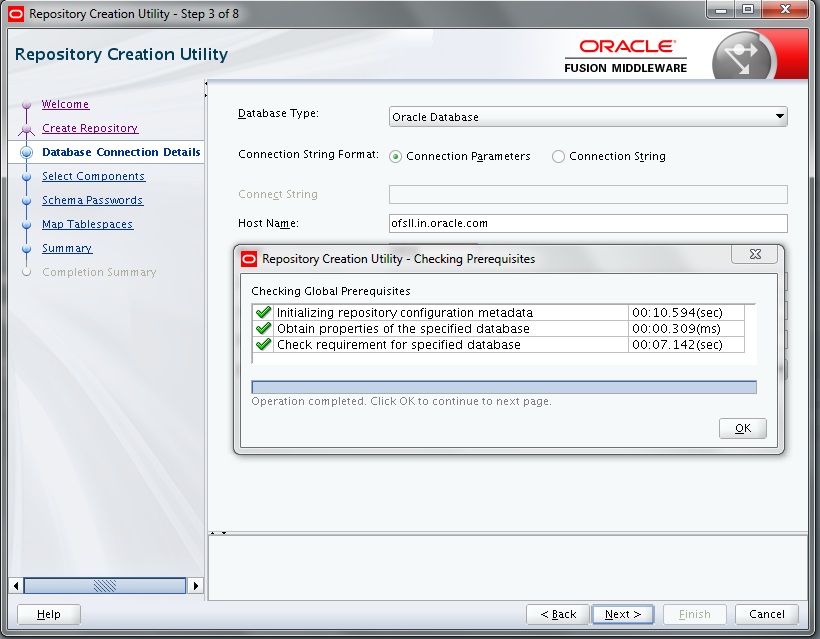Click the Oracle Fusion Middleware logo text
Image resolution: width=820 pixels, height=639 pixels.
(x=626, y=56)
